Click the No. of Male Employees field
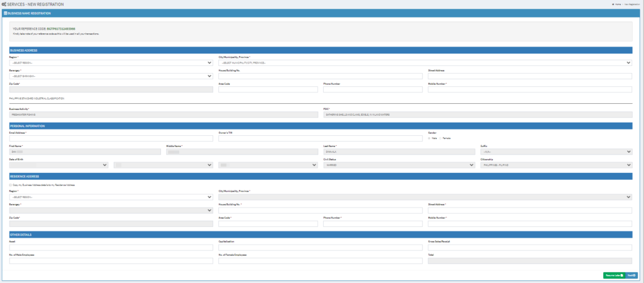 [x=111, y=260]
